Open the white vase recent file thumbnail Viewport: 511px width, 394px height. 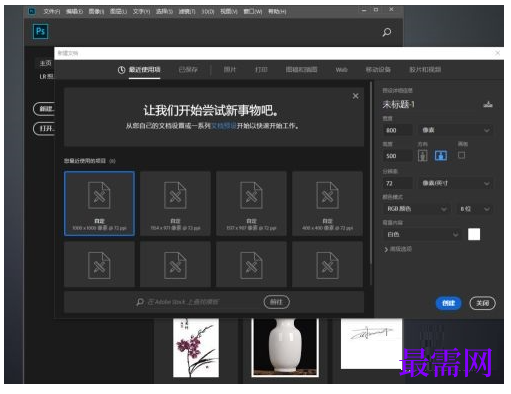click(x=285, y=347)
